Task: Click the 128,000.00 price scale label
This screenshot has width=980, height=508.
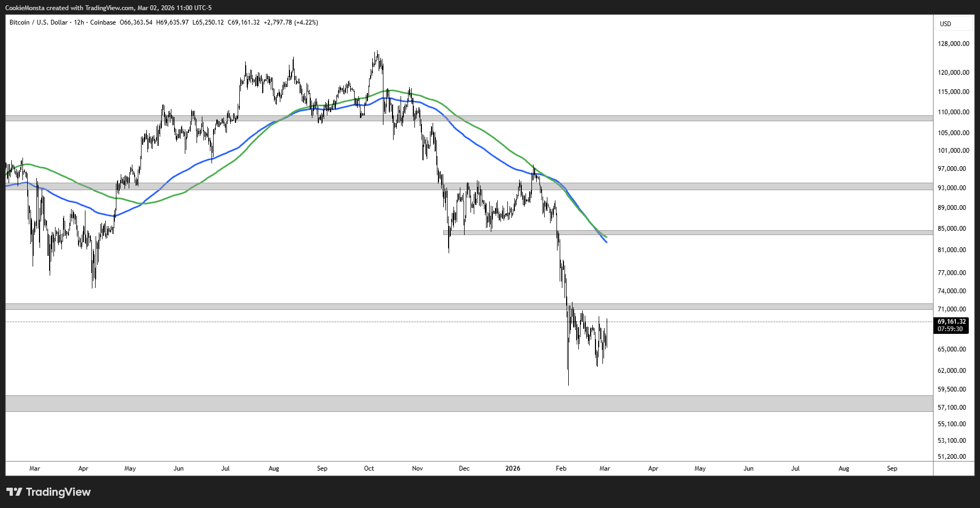Action: 953,44
